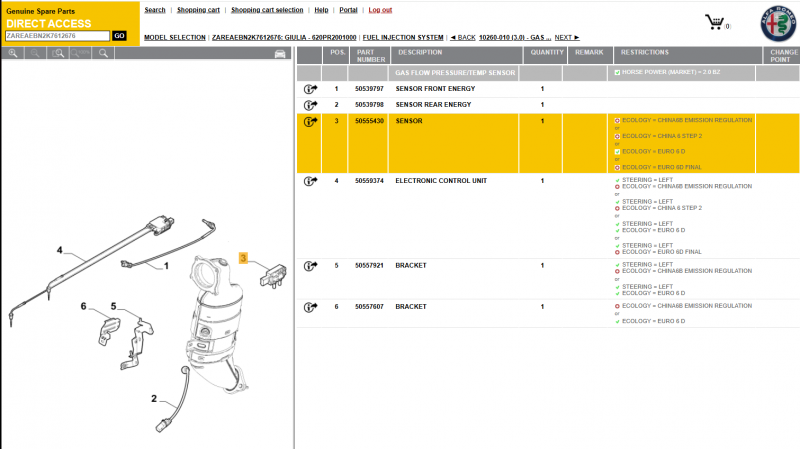Open part info icon for Sensor Front Energy
This screenshot has width=800, height=449.
click(309, 89)
